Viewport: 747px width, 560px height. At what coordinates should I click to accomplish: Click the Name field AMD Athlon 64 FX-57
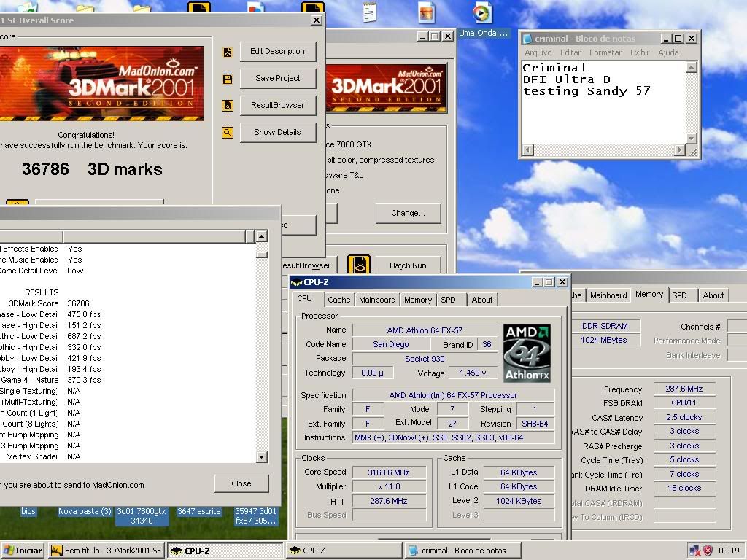pos(425,330)
